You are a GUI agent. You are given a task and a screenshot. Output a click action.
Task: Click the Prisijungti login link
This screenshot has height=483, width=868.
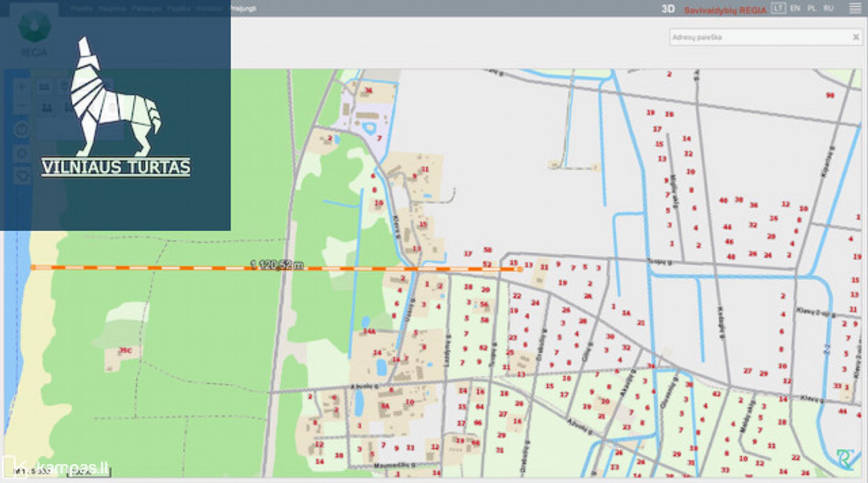[x=243, y=8]
